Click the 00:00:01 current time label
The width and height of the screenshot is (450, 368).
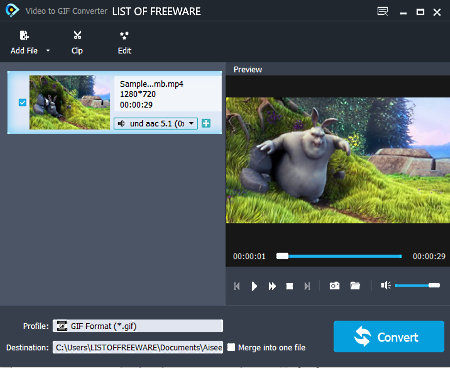pyautogui.click(x=249, y=256)
